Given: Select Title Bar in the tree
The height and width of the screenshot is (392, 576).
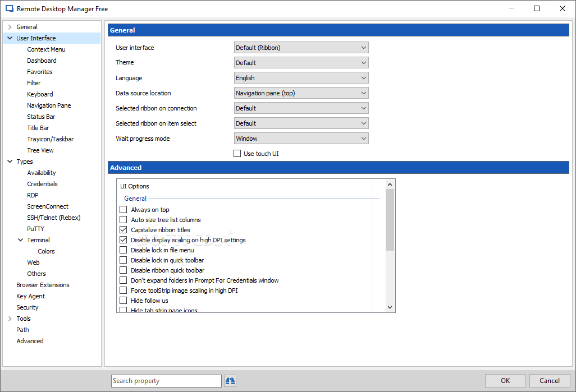Looking at the screenshot, I should pos(38,128).
